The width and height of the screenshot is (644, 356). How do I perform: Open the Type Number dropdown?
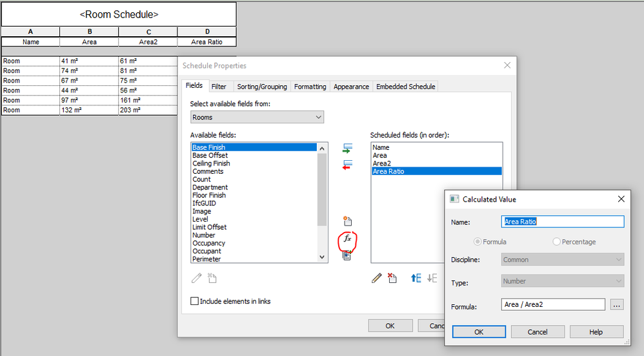(563, 281)
